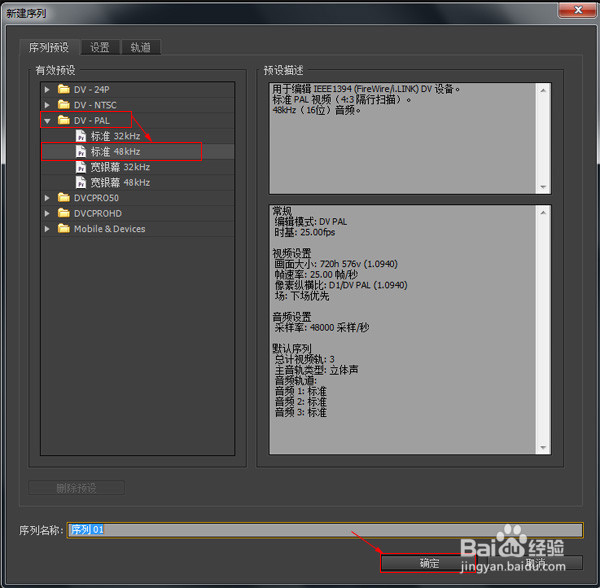Click the 宽银幕 32kHz preset file icon

pyautogui.click(x=81, y=167)
